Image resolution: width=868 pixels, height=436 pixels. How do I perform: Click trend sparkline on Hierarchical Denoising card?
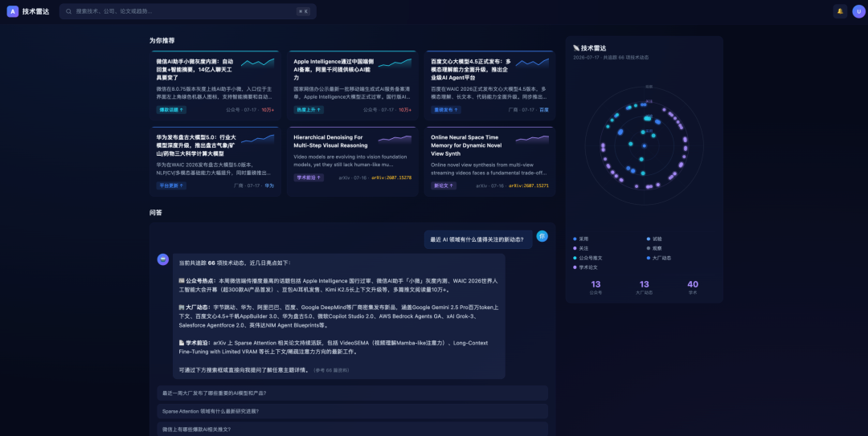tap(395, 139)
